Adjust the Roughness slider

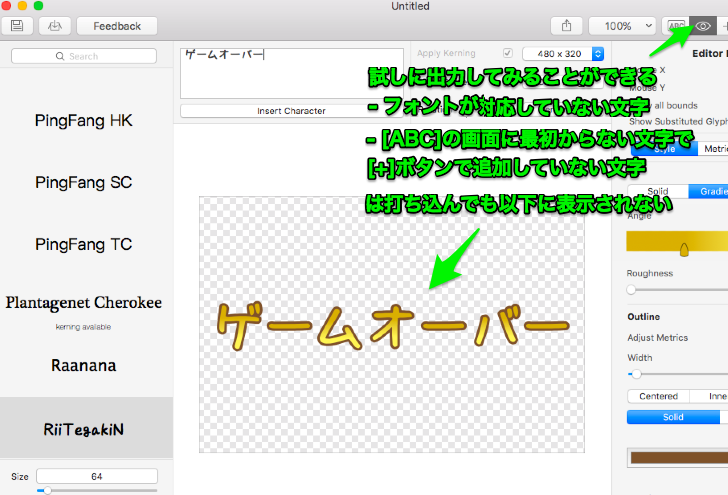pyautogui.click(x=631, y=290)
